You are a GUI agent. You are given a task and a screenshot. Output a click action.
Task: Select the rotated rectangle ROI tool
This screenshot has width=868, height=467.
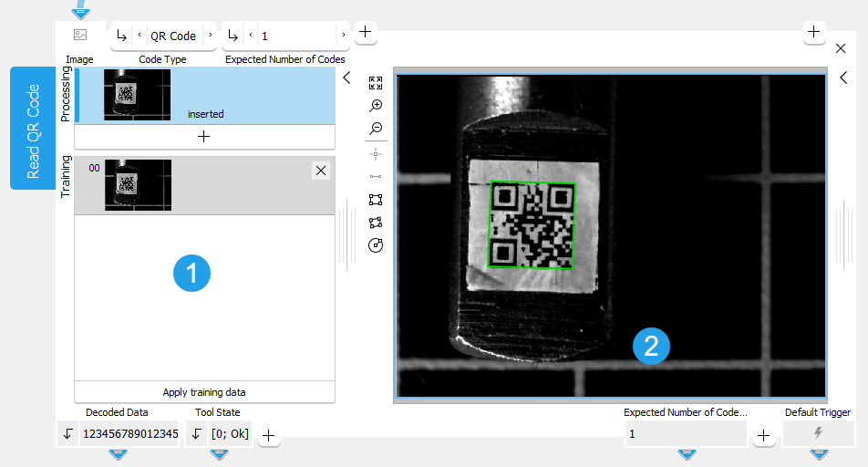tap(376, 223)
